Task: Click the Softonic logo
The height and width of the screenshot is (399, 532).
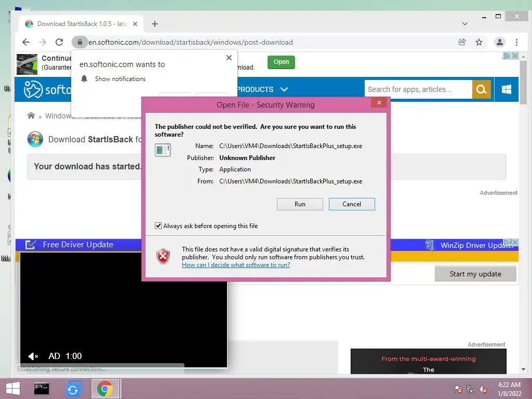Action: [x=47, y=89]
